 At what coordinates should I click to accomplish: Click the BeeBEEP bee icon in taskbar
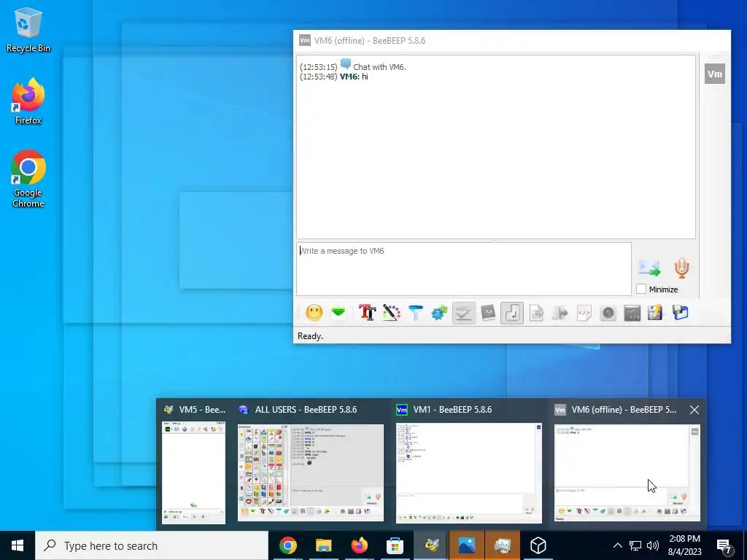coord(431,545)
